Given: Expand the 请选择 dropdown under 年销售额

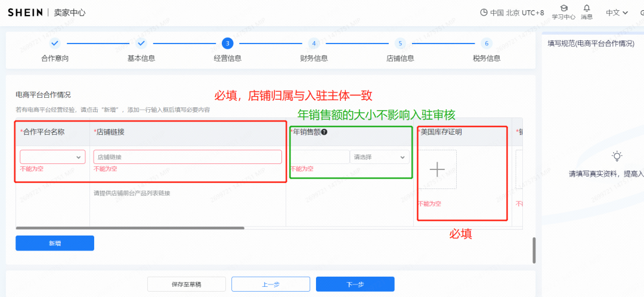Looking at the screenshot, I should (x=379, y=157).
